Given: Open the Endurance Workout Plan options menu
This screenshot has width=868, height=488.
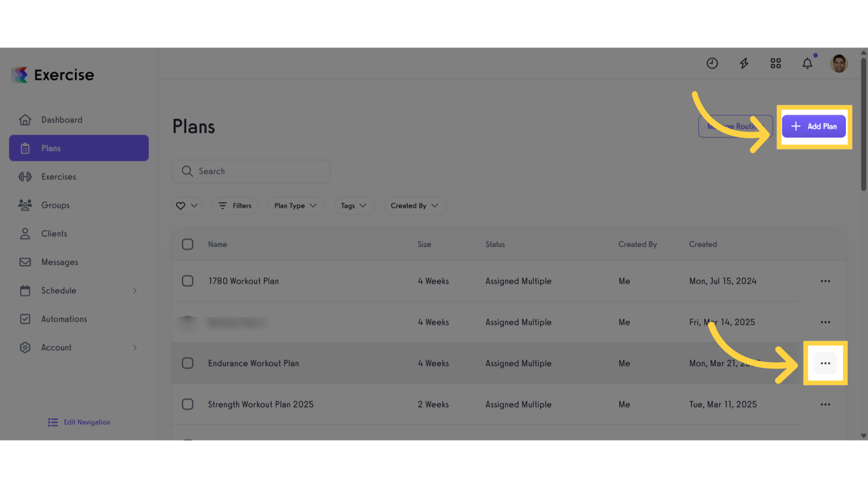Looking at the screenshot, I should 825,363.
